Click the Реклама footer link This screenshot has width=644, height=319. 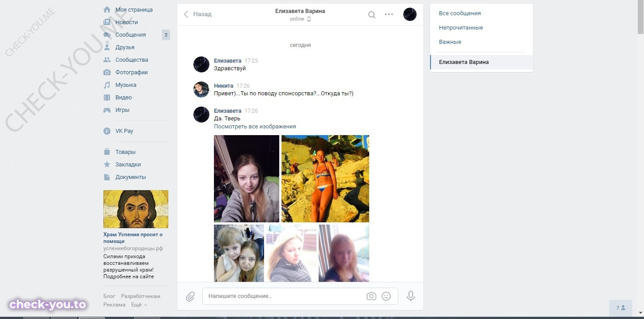[x=115, y=305]
